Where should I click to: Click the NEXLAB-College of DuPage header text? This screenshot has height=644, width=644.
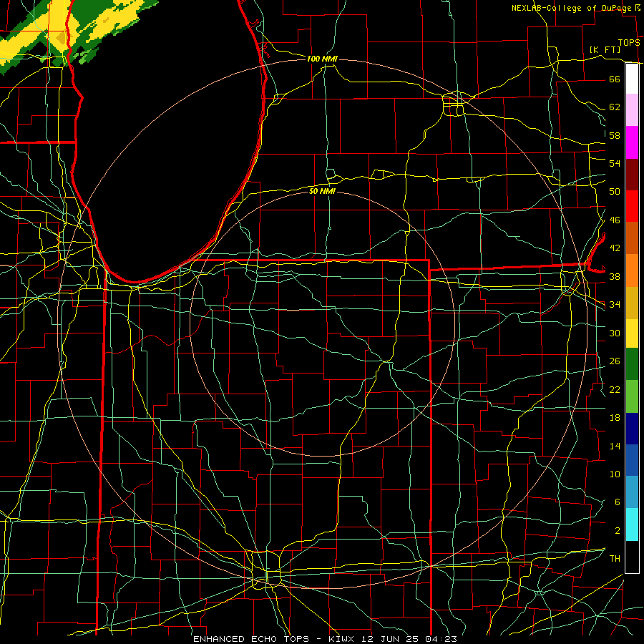[573, 8]
